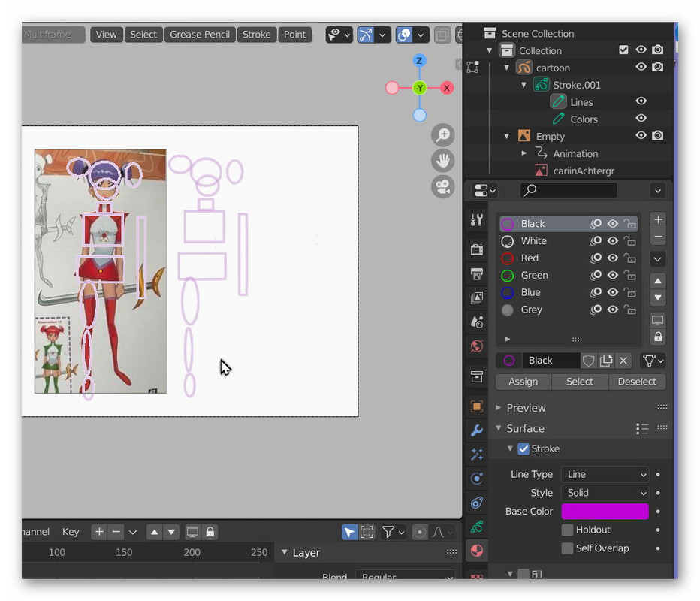The height and width of the screenshot is (601, 700).
Task: Collapse the Layer panel
Action: point(284,552)
